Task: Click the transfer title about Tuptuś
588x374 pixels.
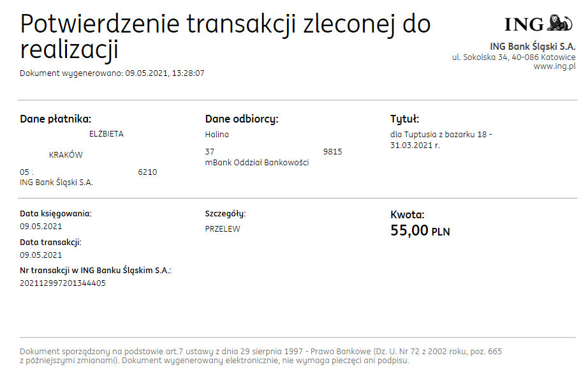Action: (441, 140)
